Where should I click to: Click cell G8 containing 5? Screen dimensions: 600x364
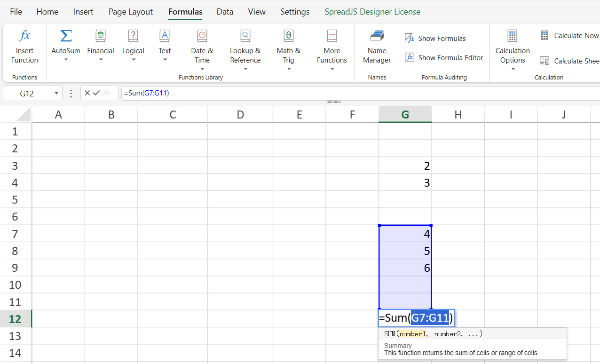coord(405,251)
